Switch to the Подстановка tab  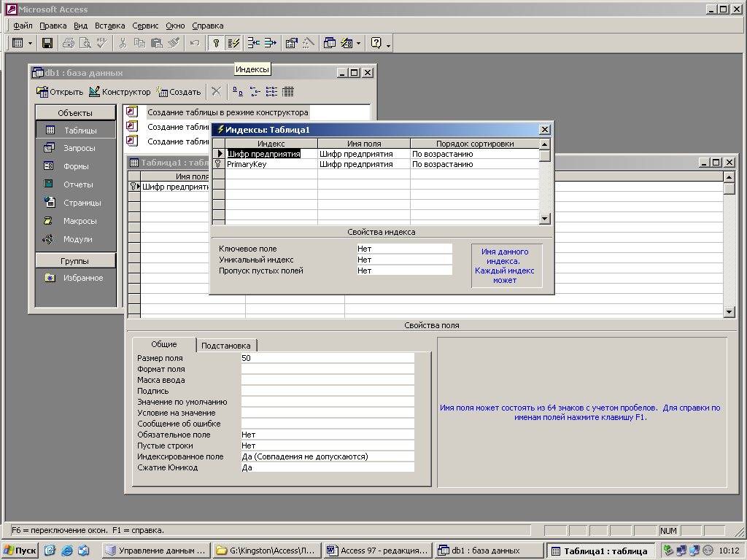226,346
